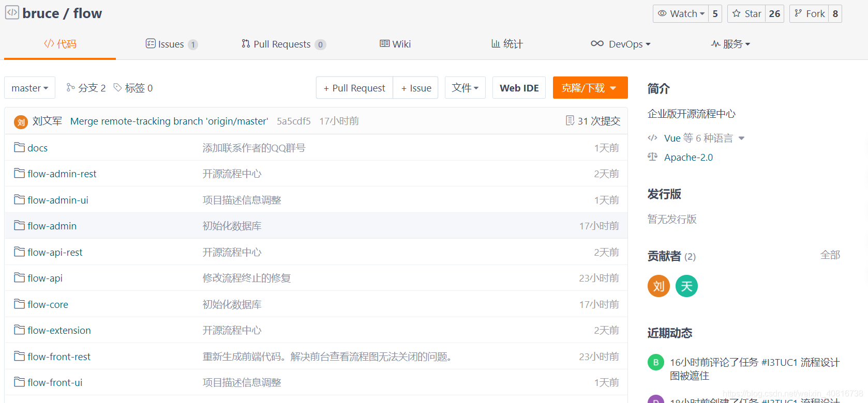Click the flow-admin-ui folder icon
The image size is (868, 403).
click(x=20, y=199)
